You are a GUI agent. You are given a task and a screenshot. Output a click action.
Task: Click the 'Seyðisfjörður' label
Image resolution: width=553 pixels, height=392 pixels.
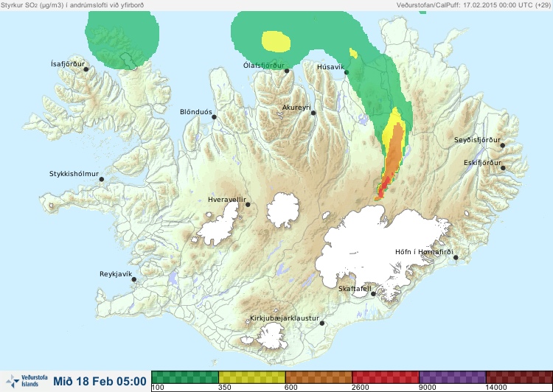pos(477,140)
